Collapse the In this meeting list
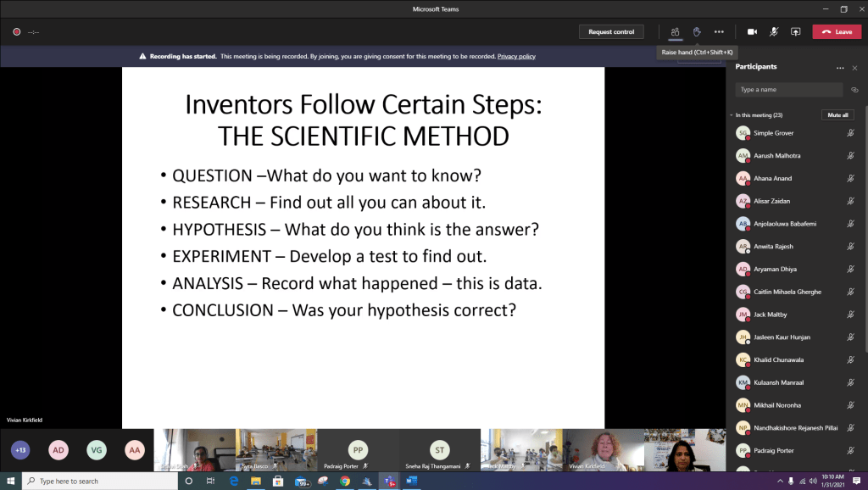Screen dimensions: 868x490 point(731,115)
